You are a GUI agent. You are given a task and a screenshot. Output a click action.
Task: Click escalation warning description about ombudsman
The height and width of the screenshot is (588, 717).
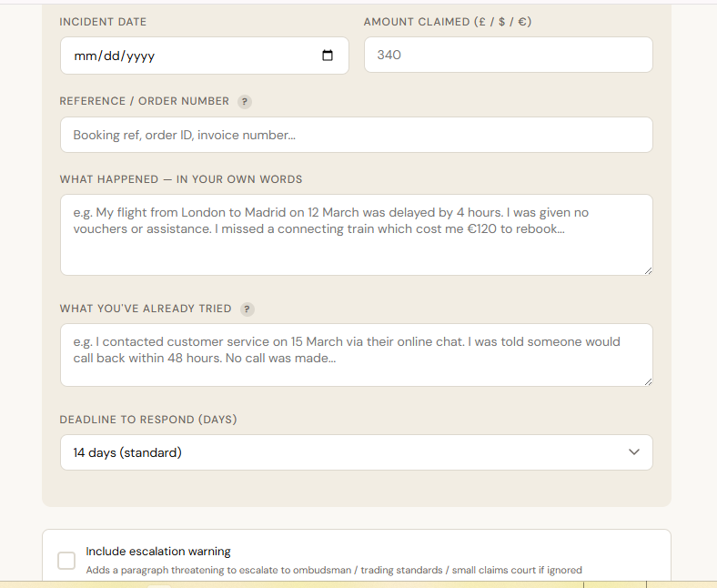coord(334,571)
